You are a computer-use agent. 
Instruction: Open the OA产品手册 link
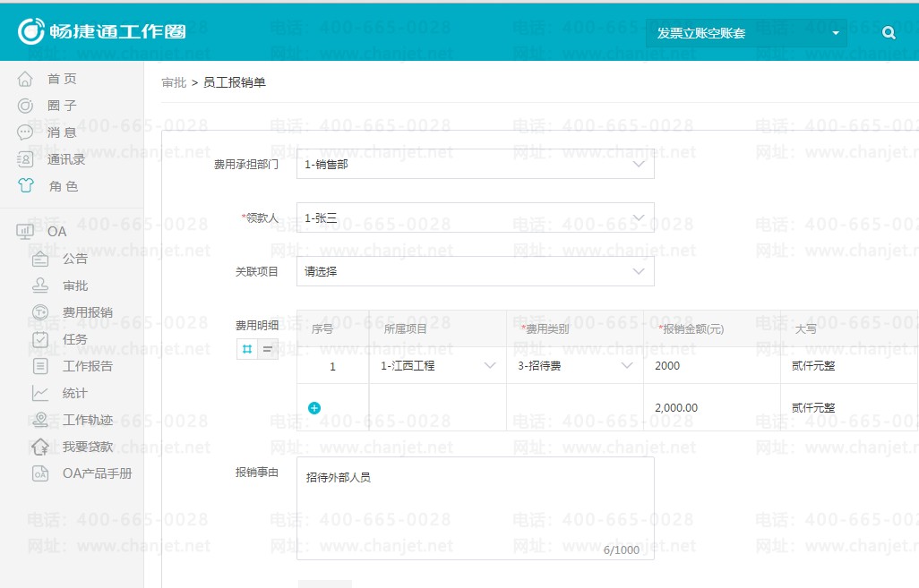point(97,473)
